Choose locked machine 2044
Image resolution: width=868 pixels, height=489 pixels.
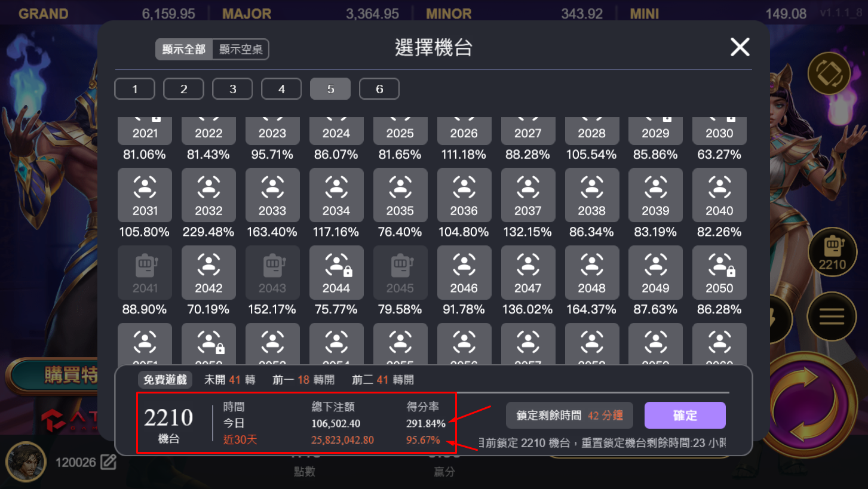[336, 272]
